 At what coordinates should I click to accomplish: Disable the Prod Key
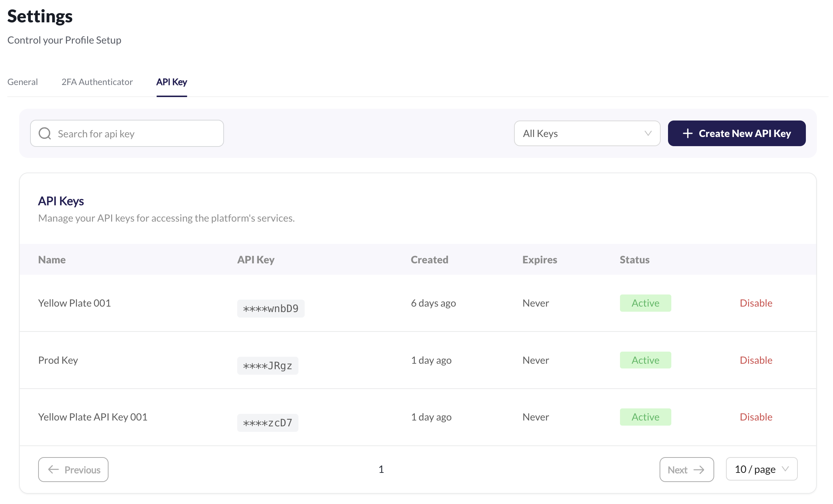[x=756, y=360]
